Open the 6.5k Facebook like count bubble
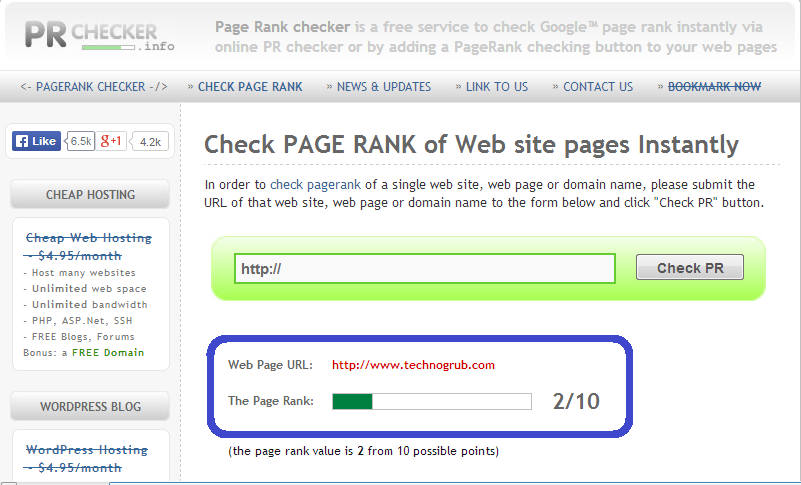Image resolution: width=801 pixels, height=485 pixels. click(81, 141)
